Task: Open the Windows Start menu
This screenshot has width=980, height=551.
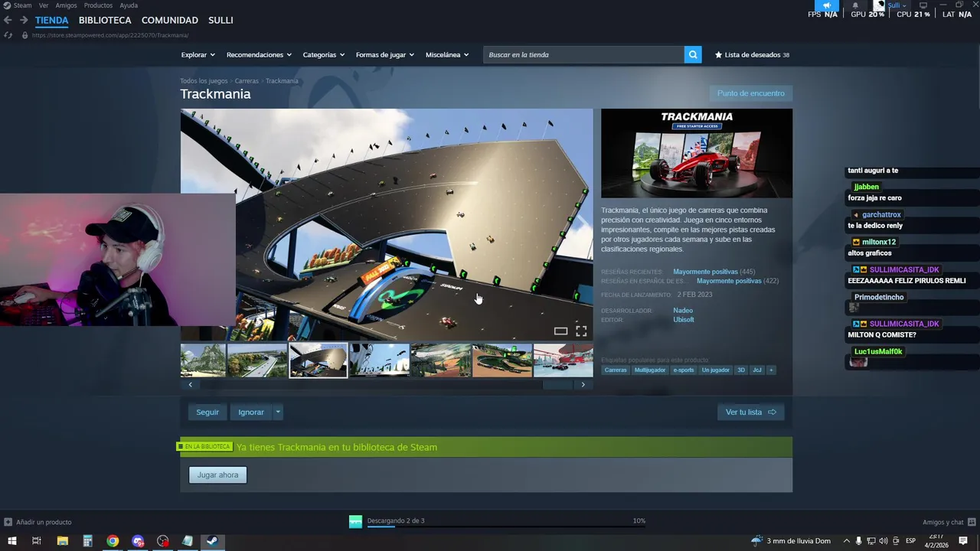Action: [x=11, y=541]
